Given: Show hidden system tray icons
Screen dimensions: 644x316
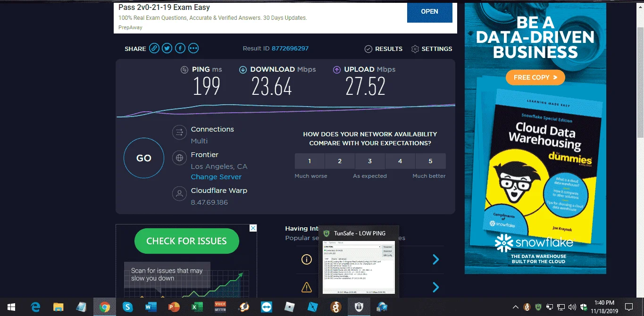Looking at the screenshot, I should pos(515,307).
